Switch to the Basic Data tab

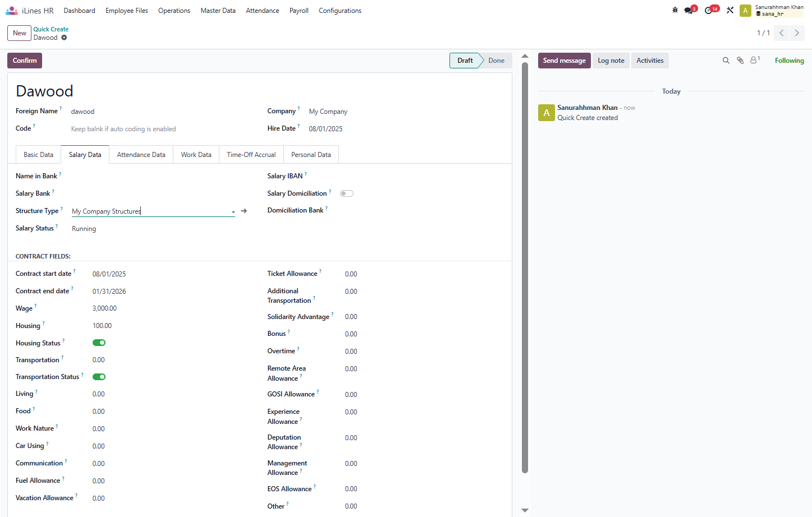(x=38, y=155)
